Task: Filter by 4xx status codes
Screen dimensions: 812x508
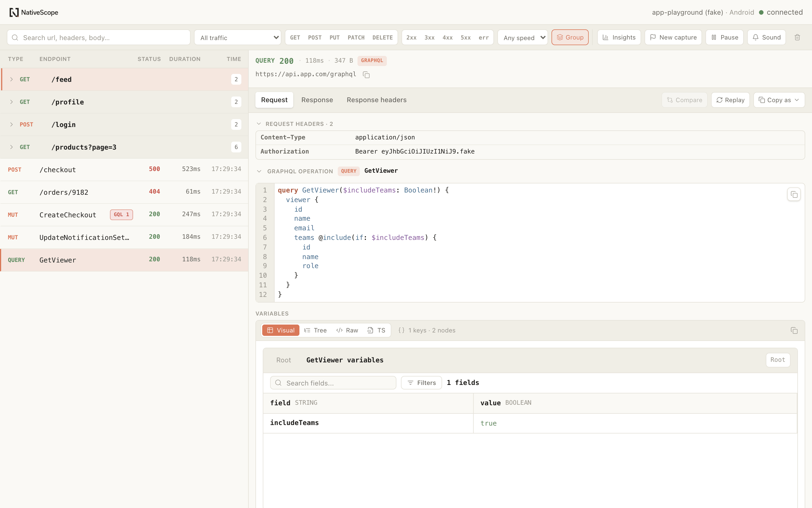Action: pos(448,38)
